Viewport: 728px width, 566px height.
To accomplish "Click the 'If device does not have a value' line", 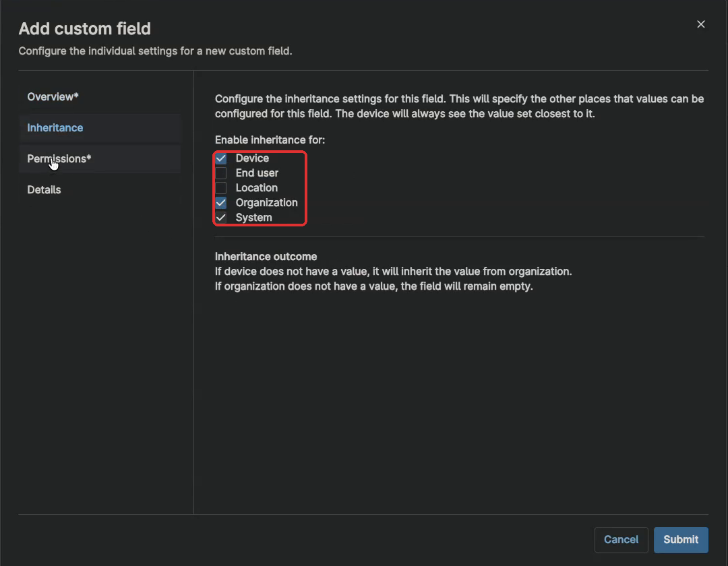I will (393, 272).
